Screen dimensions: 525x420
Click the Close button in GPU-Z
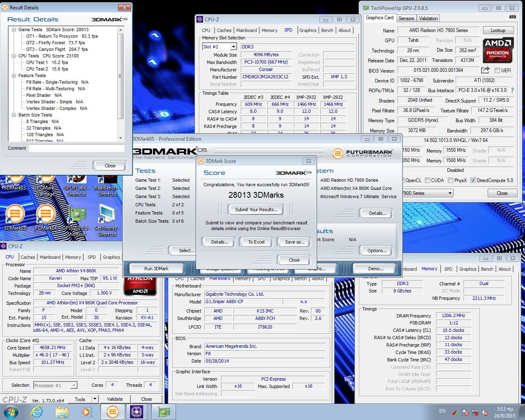tap(502, 193)
